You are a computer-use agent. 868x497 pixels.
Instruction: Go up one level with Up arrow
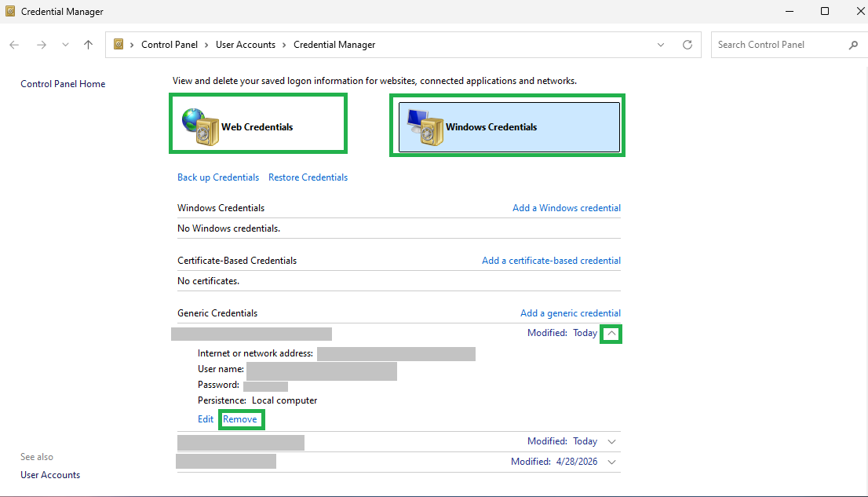88,45
